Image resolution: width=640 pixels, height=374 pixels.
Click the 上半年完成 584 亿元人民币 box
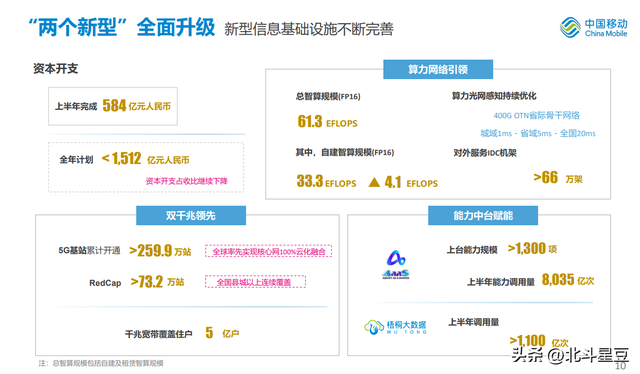pos(113,106)
